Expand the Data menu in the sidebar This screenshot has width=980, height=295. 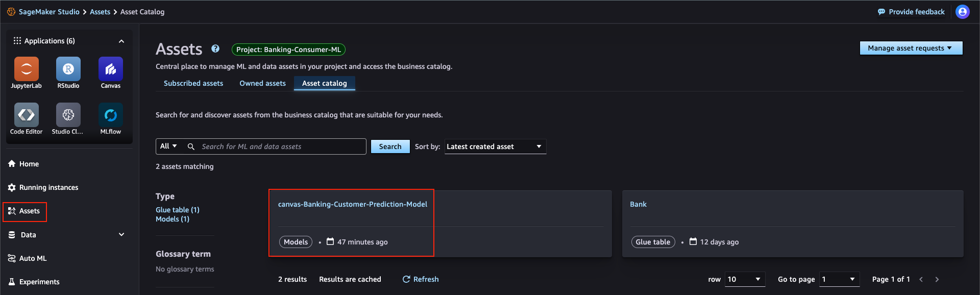[x=121, y=235]
